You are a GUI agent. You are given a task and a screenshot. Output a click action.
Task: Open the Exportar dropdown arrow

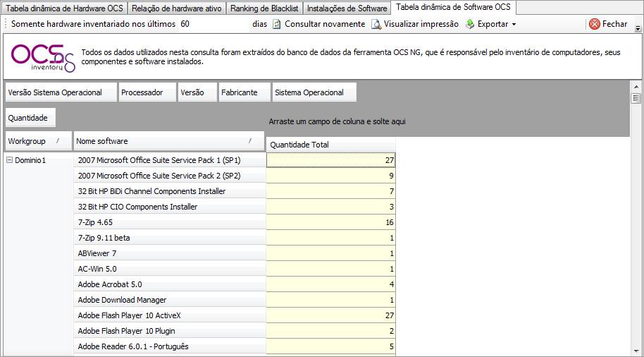coord(514,25)
